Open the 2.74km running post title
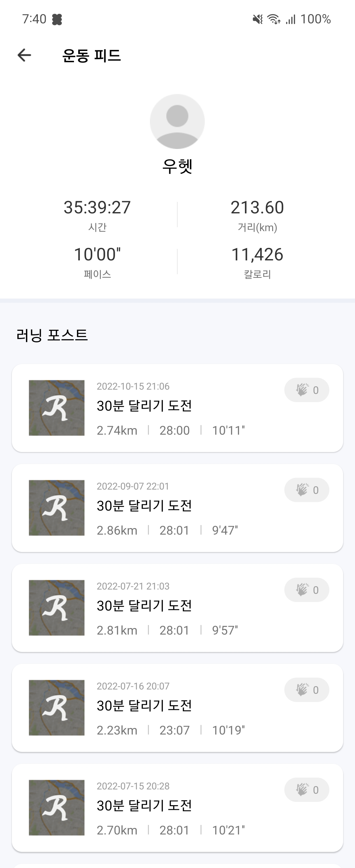Image resolution: width=355 pixels, height=868 pixels. pyautogui.click(x=144, y=406)
